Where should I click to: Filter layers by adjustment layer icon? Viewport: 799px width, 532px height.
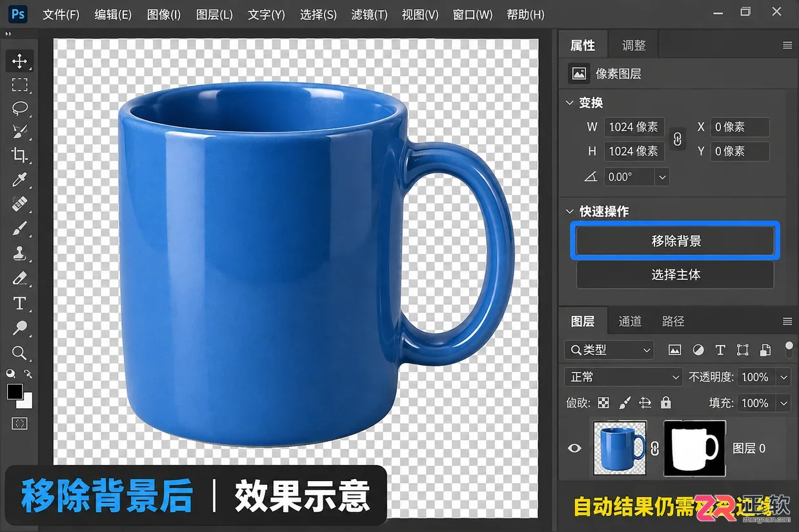pos(698,350)
